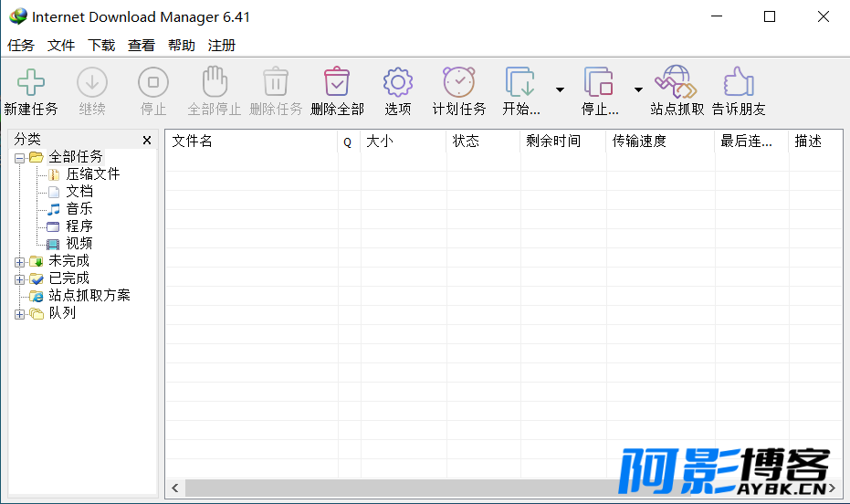Click the 开始... start queue icon
The image size is (850, 504).
[520, 82]
